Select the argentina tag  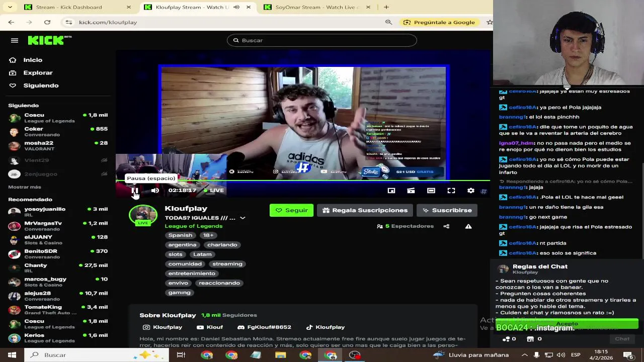[x=182, y=245]
